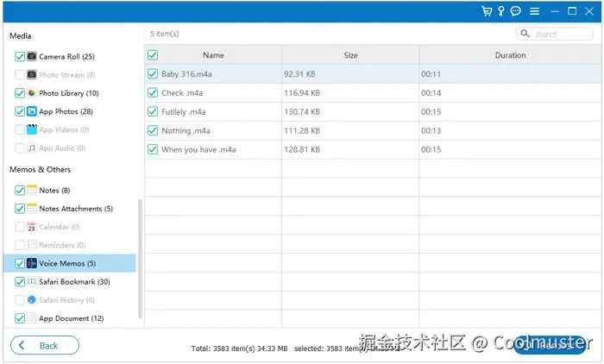
Task: Click the Calendar icon
Action: pyautogui.click(x=32, y=227)
